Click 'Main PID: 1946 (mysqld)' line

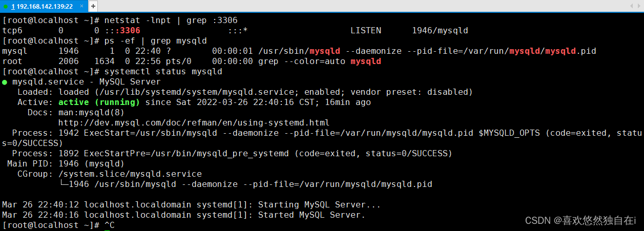coord(66,164)
